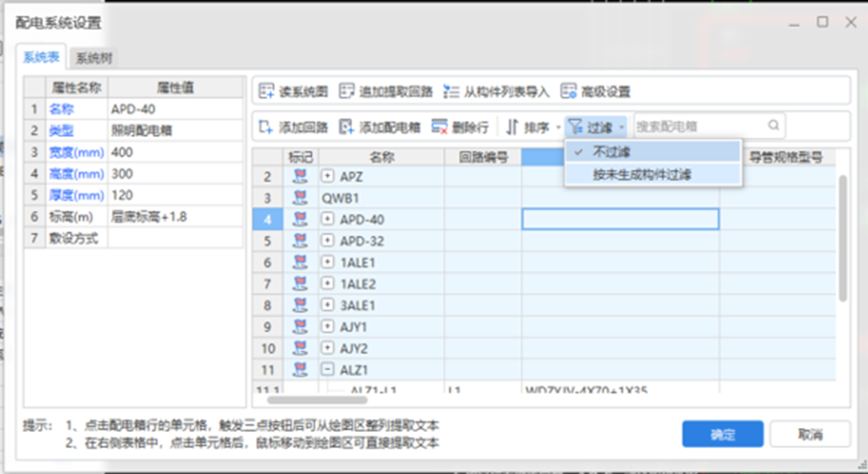This screenshot has width=868, height=474.
Task: Open 高级设置 advanced settings
Action: point(568,91)
